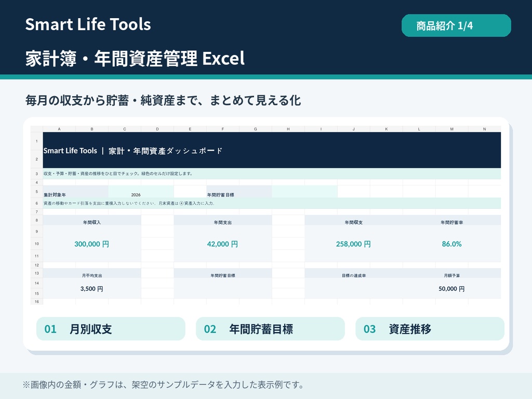The image size is (532, 399).
Task: Click the Smart Life Tools page title
Action: [88, 24]
